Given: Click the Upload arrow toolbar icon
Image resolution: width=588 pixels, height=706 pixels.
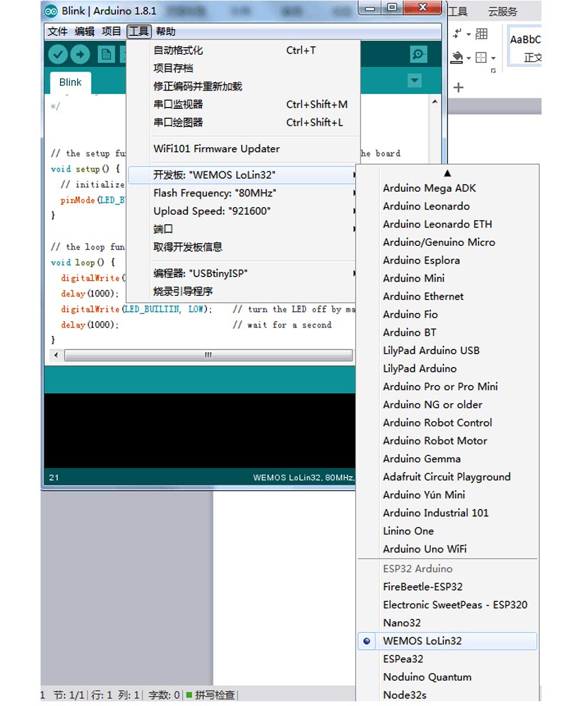Looking at the screenshot, I should click(81, 55).
